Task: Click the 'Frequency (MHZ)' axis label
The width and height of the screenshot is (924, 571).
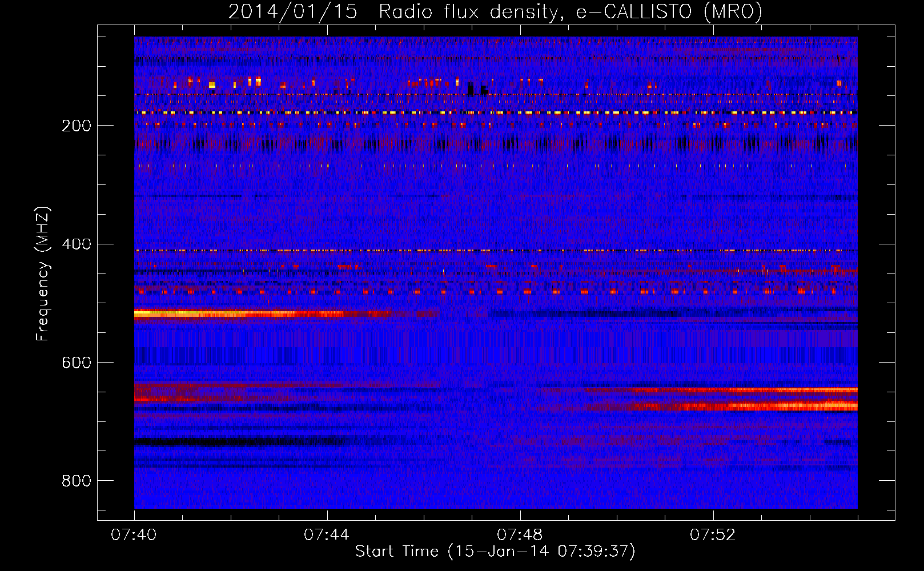Action: 42,274
